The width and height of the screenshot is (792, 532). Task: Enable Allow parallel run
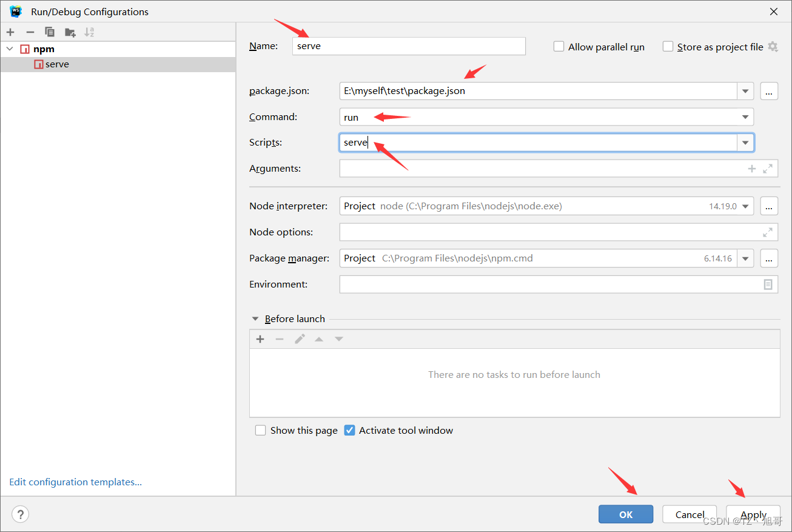(559, 47)
